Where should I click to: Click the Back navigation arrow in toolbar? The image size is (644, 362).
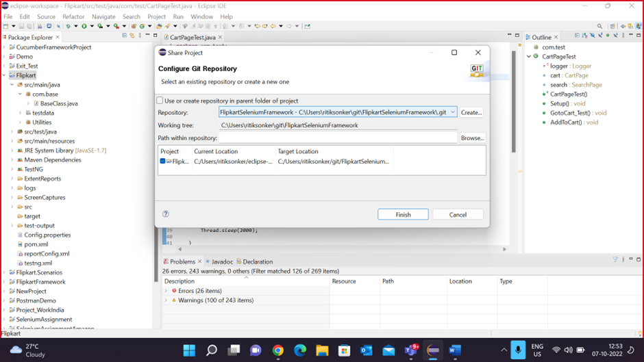[273, 26]
